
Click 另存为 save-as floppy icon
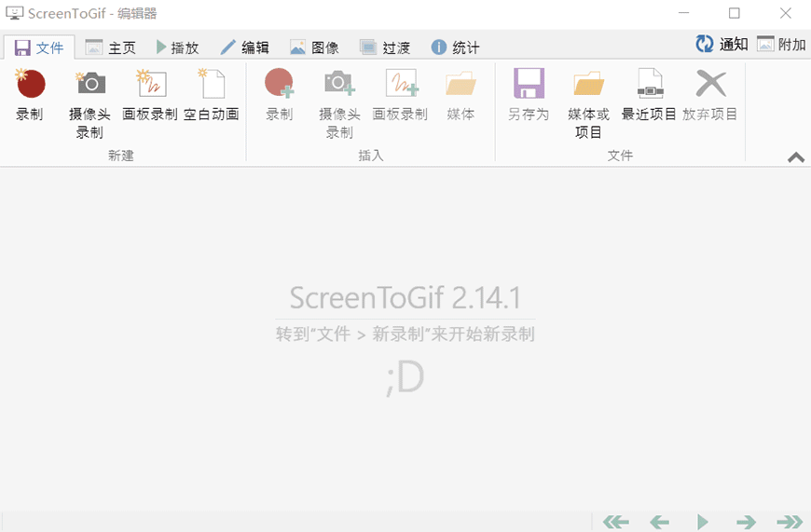pyautogui.click(x=529, y=85)
